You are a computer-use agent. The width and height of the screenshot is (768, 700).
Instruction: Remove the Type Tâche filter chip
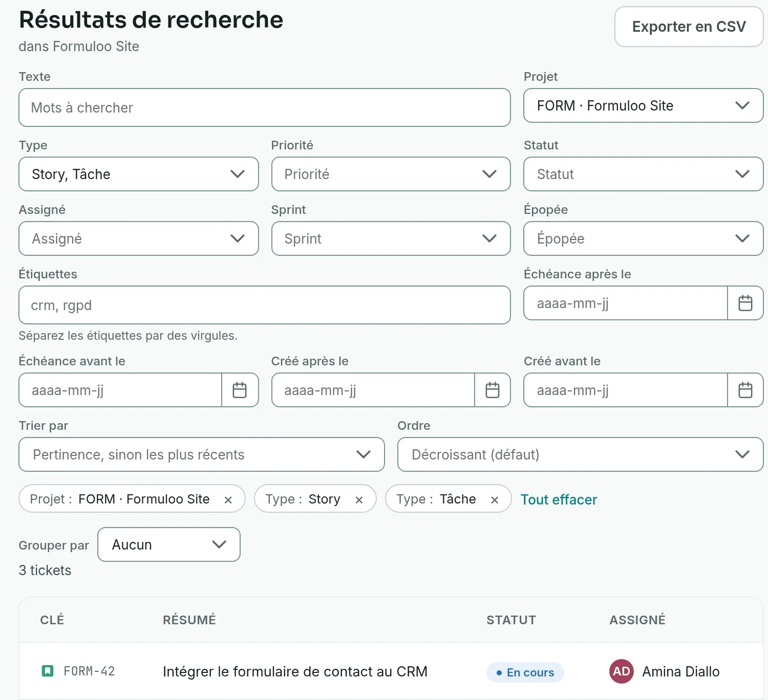tap(495, 499)
